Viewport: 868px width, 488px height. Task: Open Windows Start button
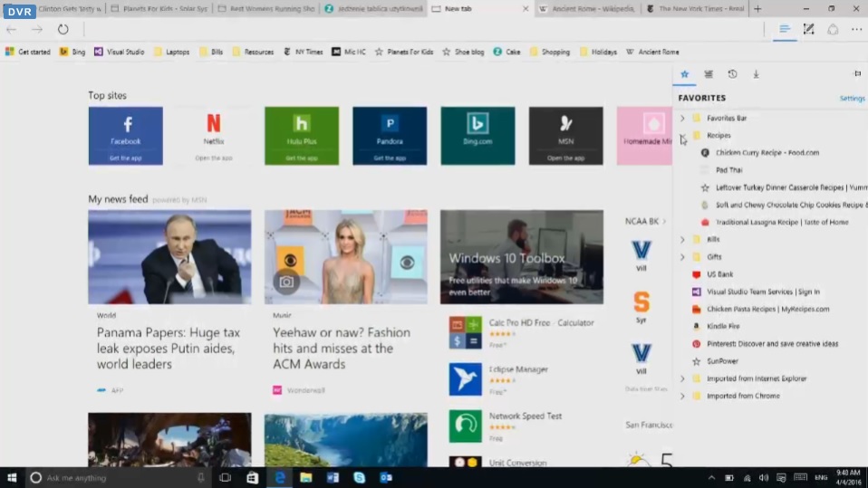(x=12, y=477)
